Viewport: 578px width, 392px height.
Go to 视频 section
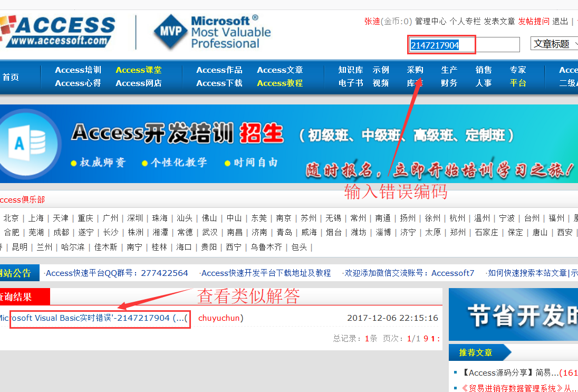(x=381, y=83)
